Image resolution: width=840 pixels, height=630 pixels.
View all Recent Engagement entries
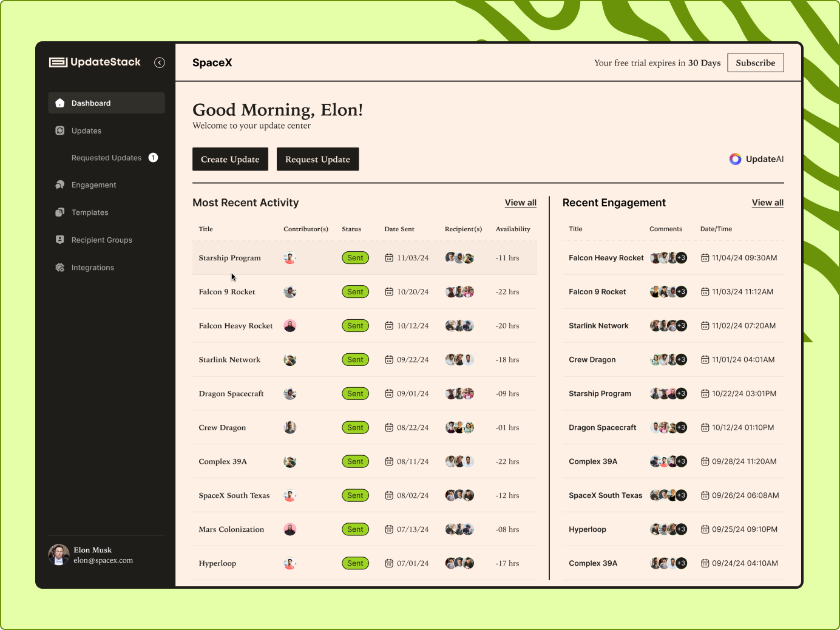[x=767, y=203]
